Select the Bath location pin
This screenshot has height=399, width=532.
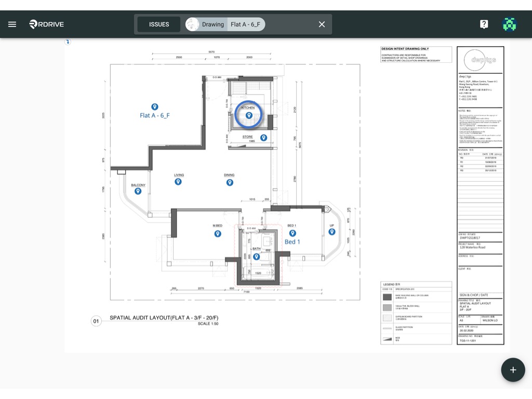pos(257,257)
